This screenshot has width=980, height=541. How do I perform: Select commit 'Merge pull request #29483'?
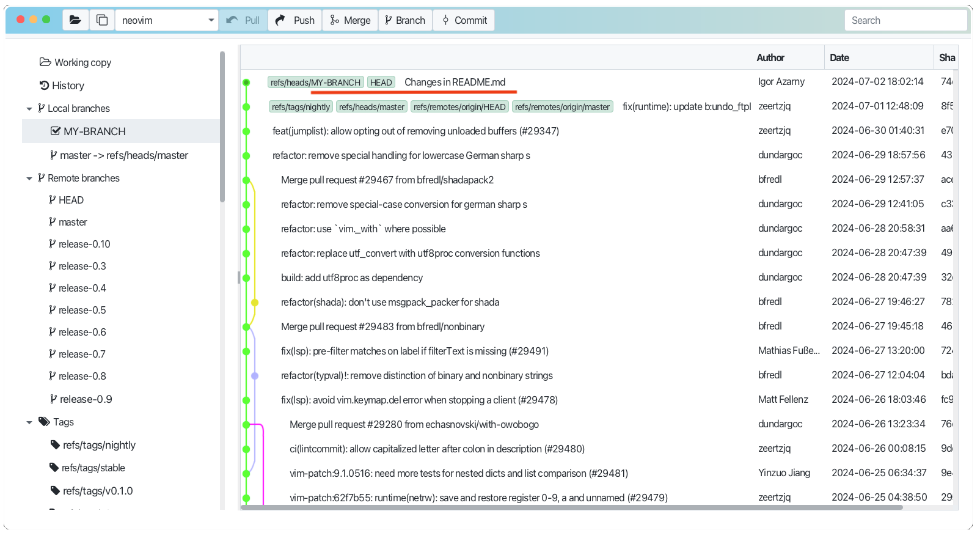pos(382,326)
